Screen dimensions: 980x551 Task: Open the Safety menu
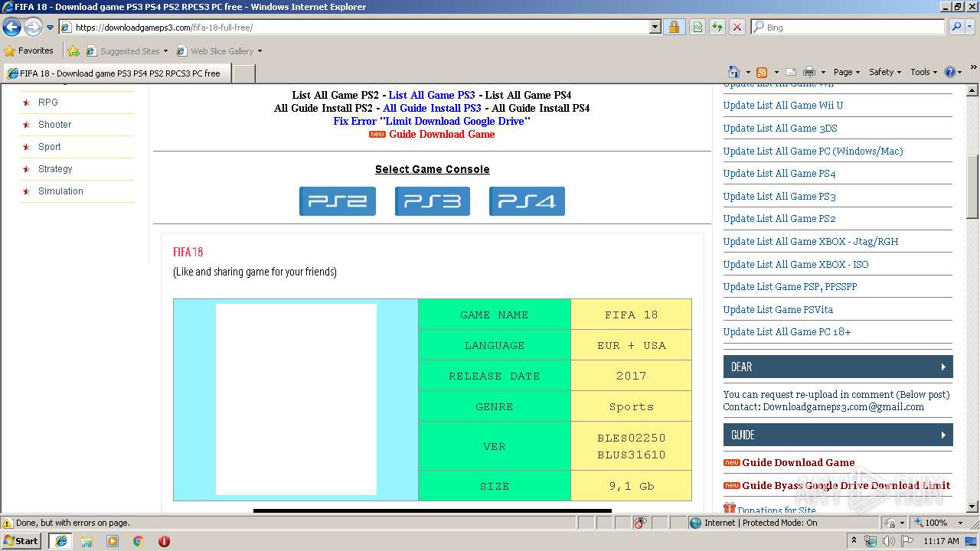[885, 72]
